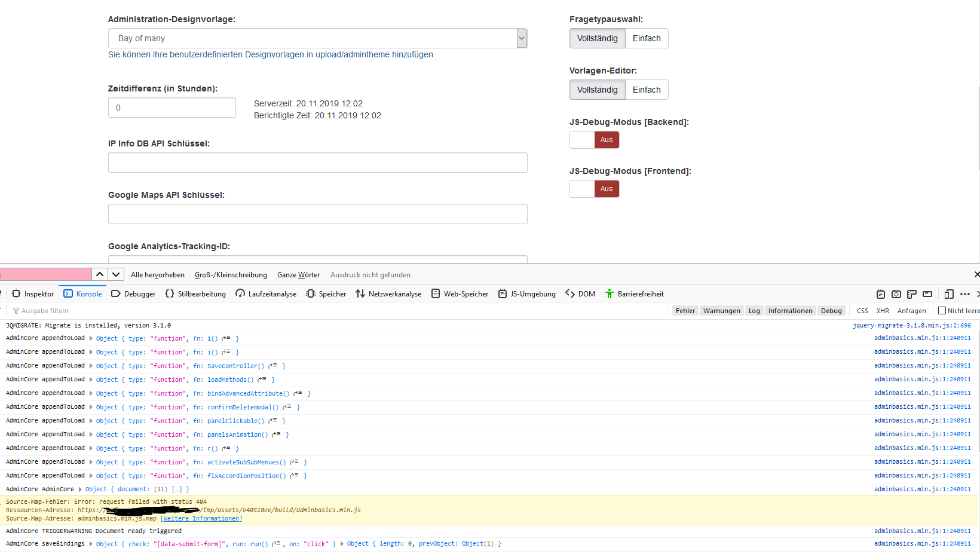Expand the saveBindings check object
Image resolution: width=980 pixels, height=554 pixels.
pos(91,544)
